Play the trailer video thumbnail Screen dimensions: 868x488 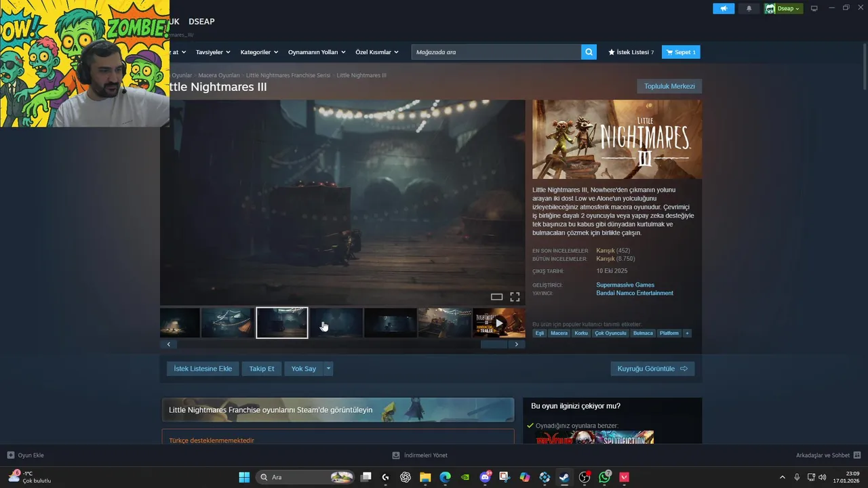[499, 323]
